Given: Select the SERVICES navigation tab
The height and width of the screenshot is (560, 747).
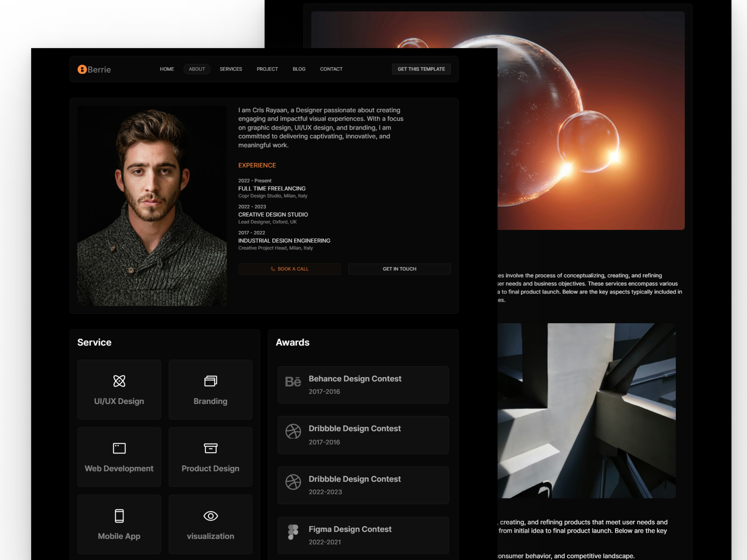Looking at the screenshot, I should point(231,69).
